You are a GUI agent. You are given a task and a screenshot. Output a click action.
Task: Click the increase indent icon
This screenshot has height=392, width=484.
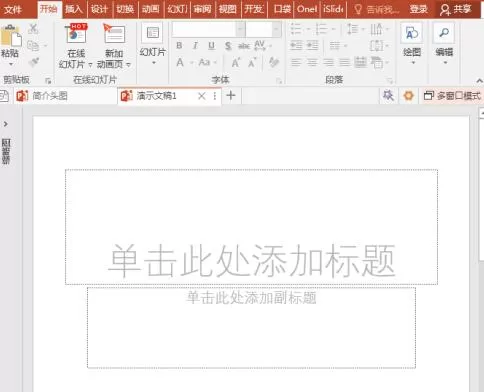312,45
